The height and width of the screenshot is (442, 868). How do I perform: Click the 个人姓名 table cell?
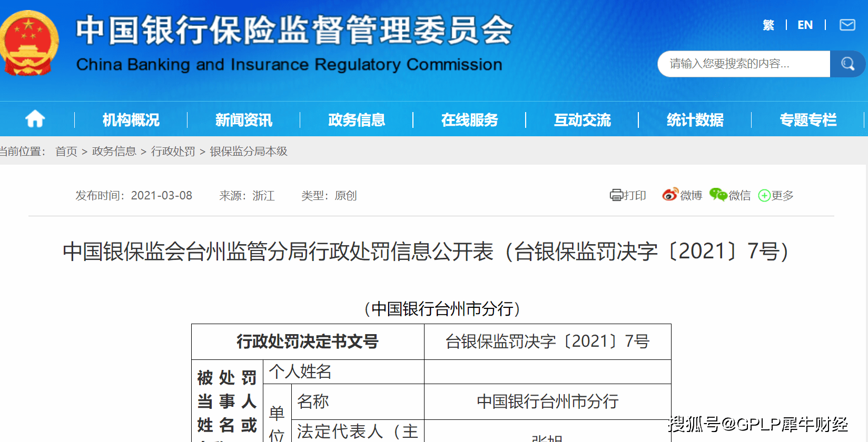(x=343, y=372)
